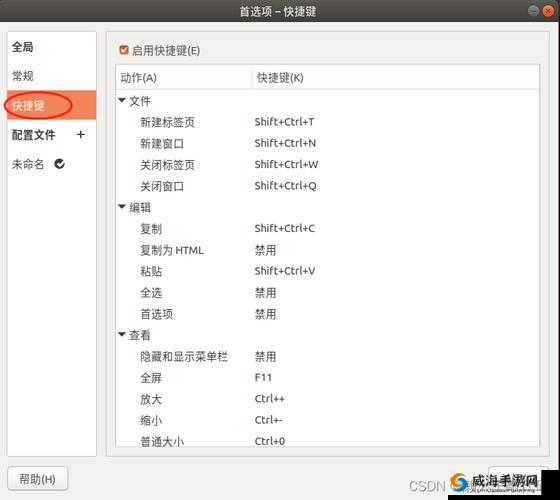Edit the Shift+Ctrl+N shortcut cell
Image resolution: width=560 pixels, height=500 pixels.
pyautogui.click(x=285, y=143)
